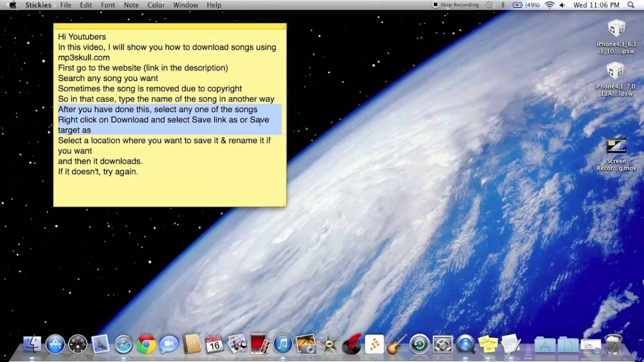Launch iMovie from the dock
Image resolution: width=644 pixels, height=362 pixels.
pyautogui.click(x=329, y=344)
